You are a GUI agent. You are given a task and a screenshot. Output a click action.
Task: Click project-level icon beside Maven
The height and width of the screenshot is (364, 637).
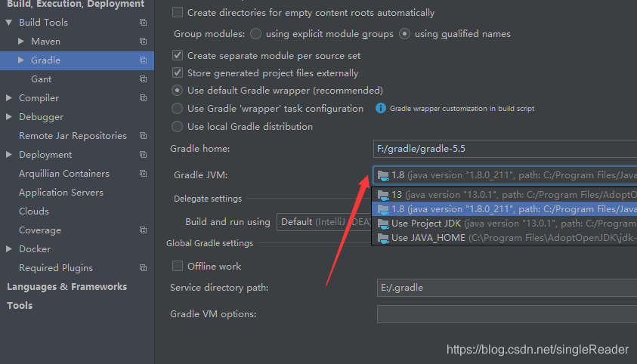143,41
